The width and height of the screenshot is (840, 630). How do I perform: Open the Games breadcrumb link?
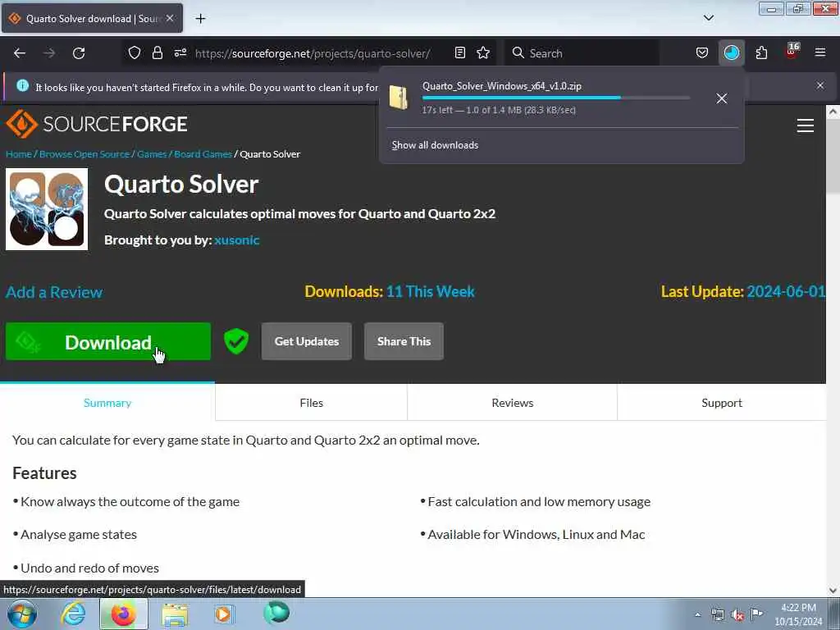tap(152, 154)
